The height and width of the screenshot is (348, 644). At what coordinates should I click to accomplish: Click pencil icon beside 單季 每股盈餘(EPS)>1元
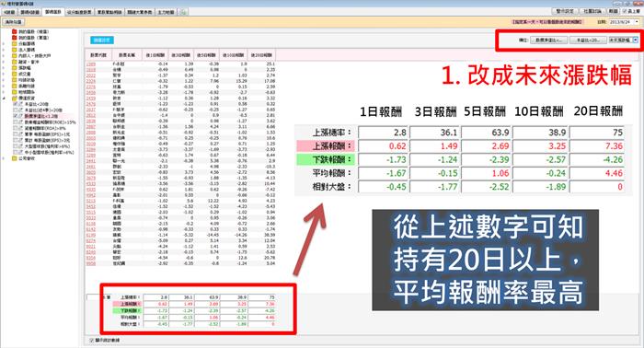pos(21,134)
